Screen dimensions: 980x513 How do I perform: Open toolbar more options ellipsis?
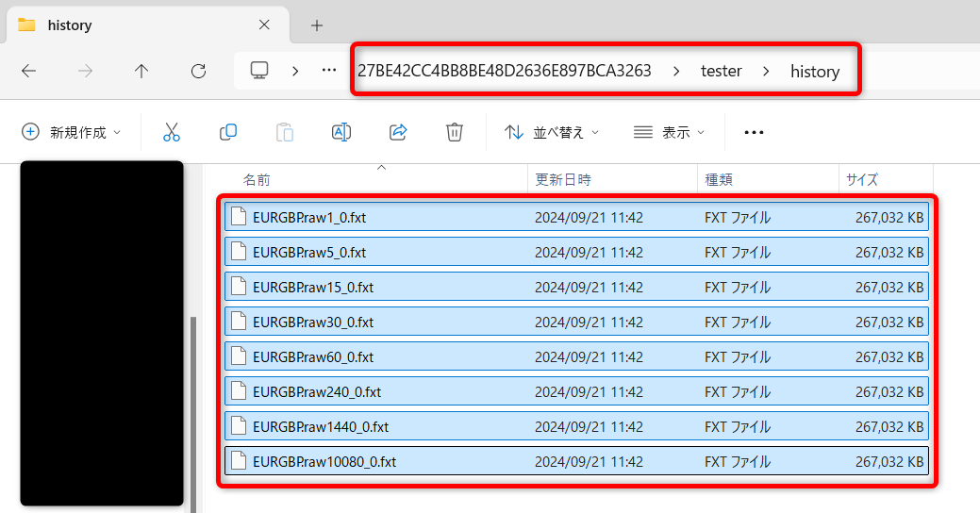pos(754,132)
